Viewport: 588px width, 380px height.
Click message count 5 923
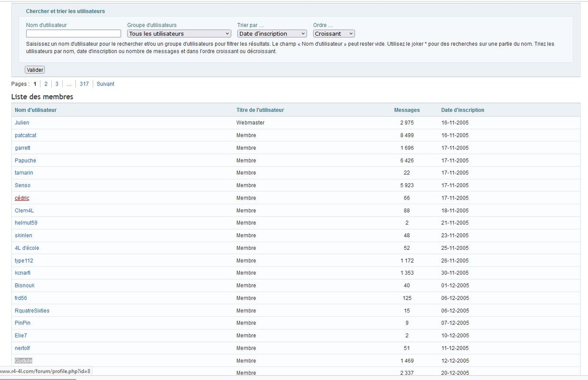pos(407,185)
